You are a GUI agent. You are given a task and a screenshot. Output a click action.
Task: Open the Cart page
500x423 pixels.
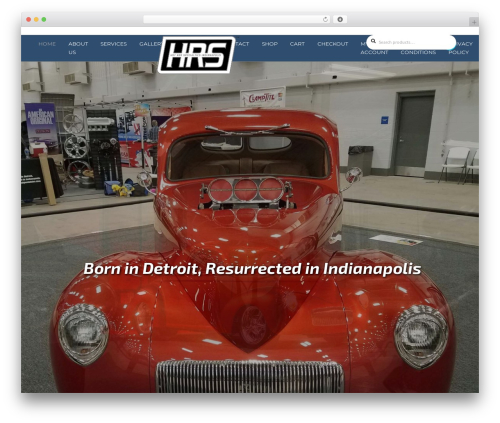point(297,44)
